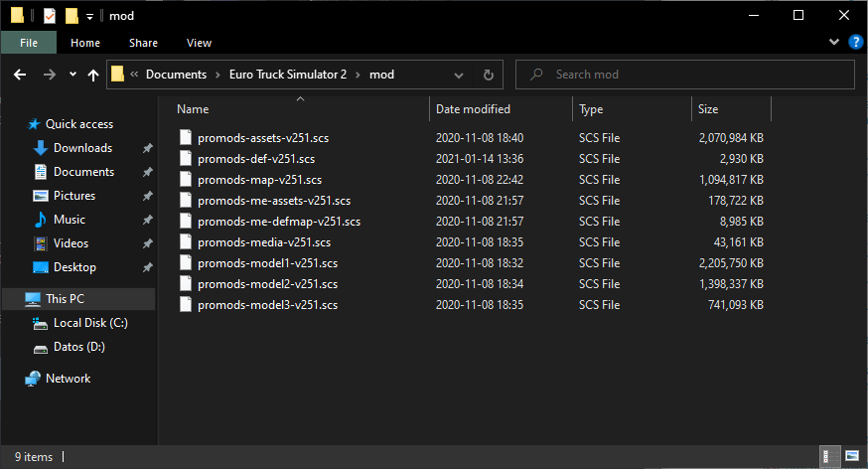This screenshot has width=868, height=469.
Task: Click the Up directory arrow
Action: (93, 75)
